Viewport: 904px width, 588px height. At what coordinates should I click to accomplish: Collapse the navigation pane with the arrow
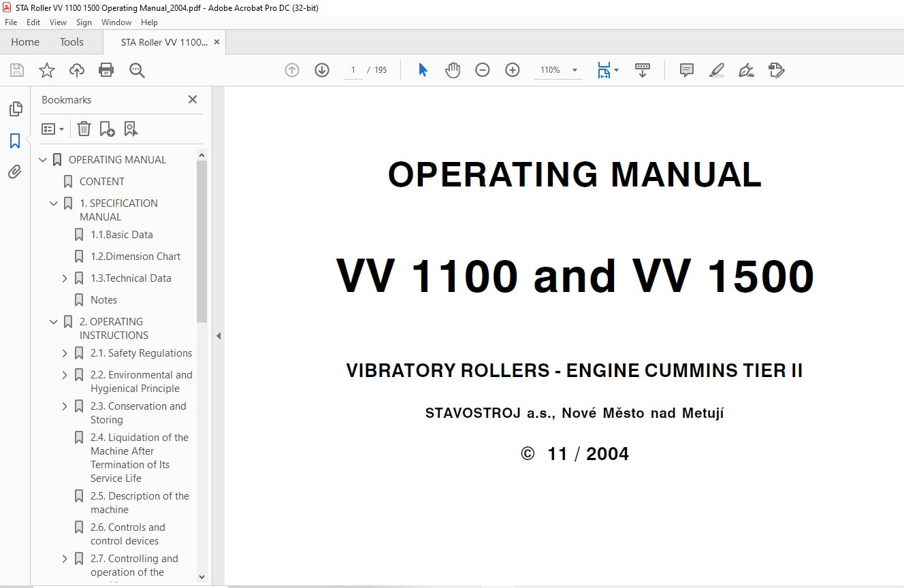point(219,336)
